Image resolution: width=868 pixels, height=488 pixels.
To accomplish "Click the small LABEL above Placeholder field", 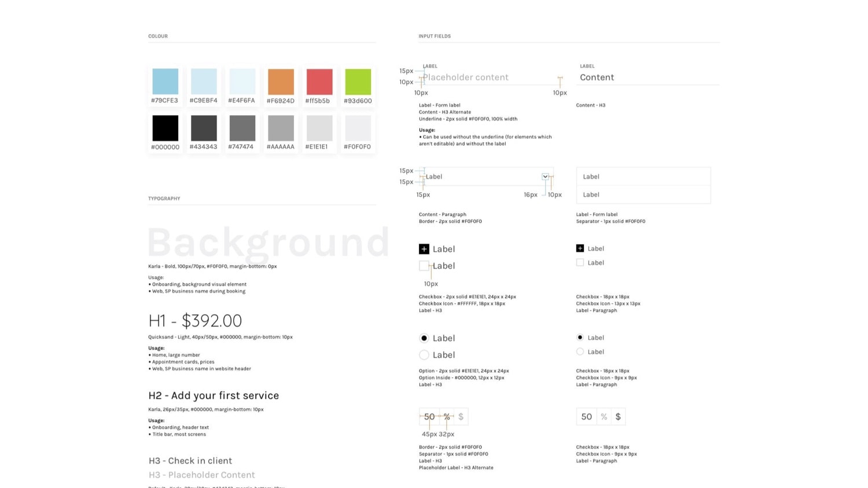I will point(430,66).
